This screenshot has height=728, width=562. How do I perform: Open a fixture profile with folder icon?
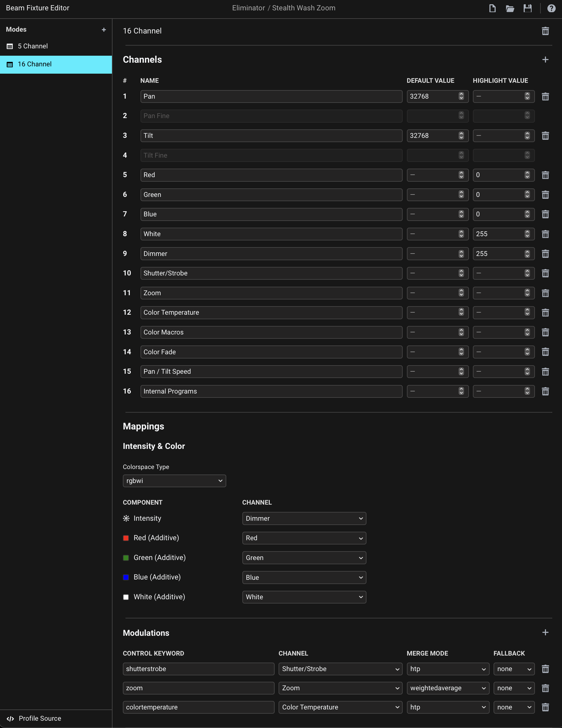[510, 8]
